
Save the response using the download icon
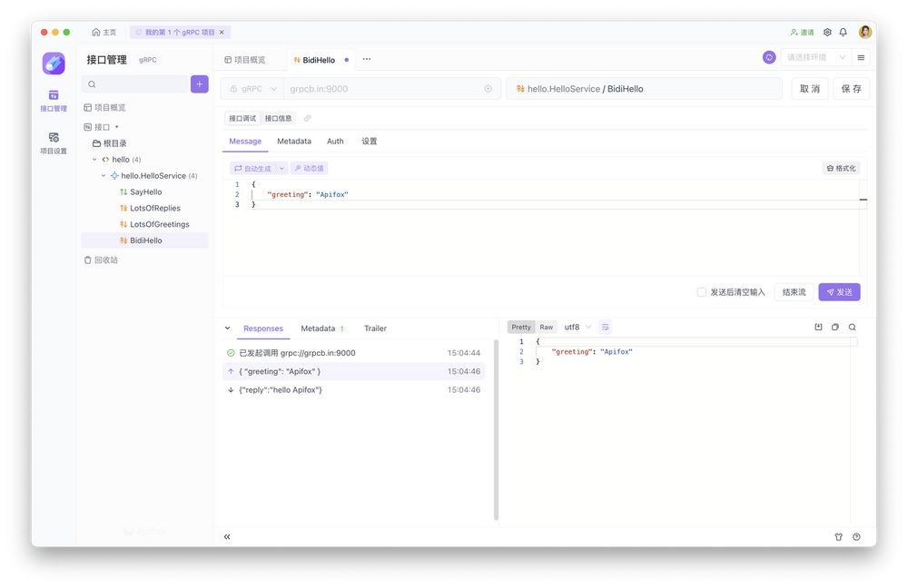coord(819,327)
